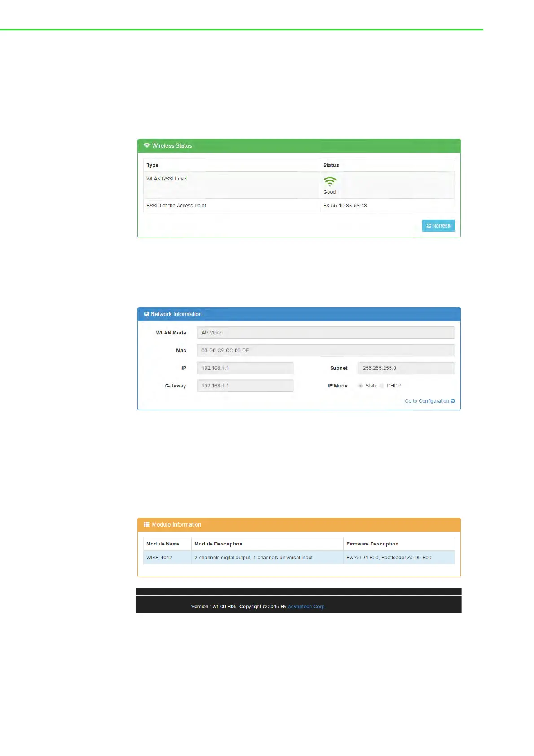
Task: Click the Module Information panel title
Action: pos(176,524)
